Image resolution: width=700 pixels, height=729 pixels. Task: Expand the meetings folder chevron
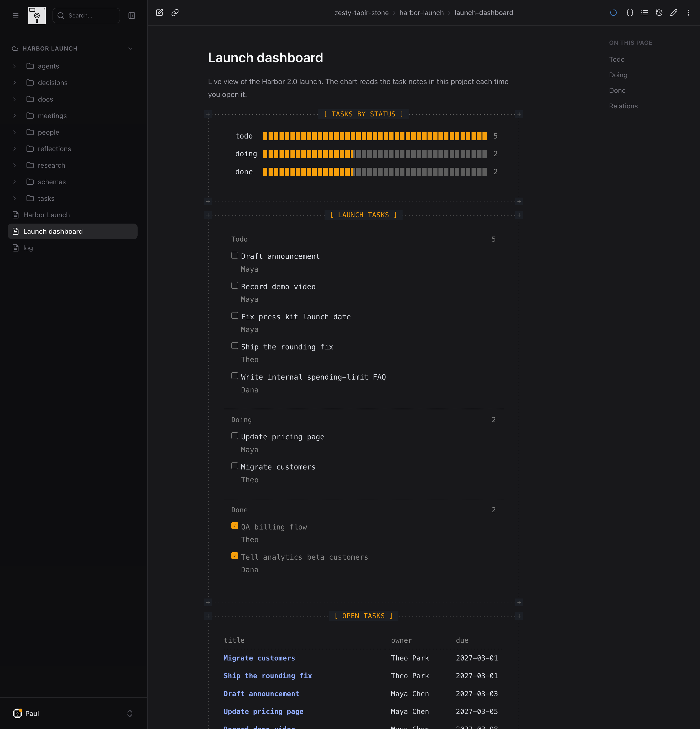point(15,116)
